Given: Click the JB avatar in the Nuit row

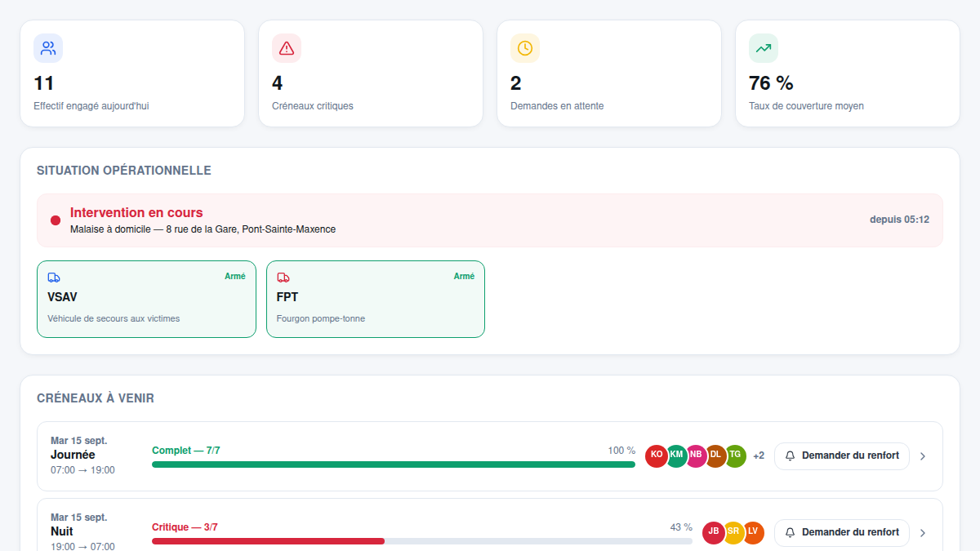Looking at the screenshot, I should [x=714, y=532].
